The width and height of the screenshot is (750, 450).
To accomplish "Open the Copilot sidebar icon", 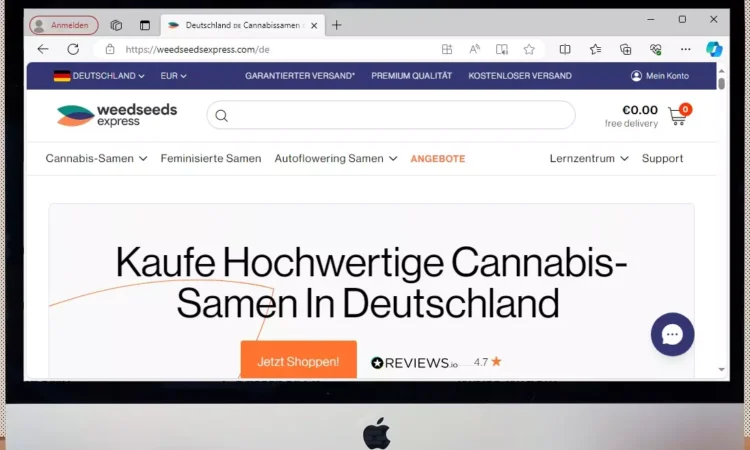I will (714, 49).
